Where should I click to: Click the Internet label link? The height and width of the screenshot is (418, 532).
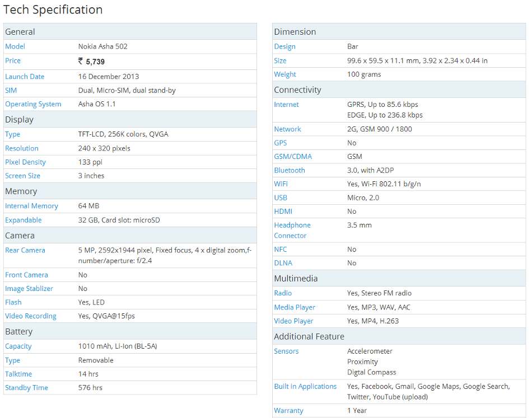[x=286, y=105]
